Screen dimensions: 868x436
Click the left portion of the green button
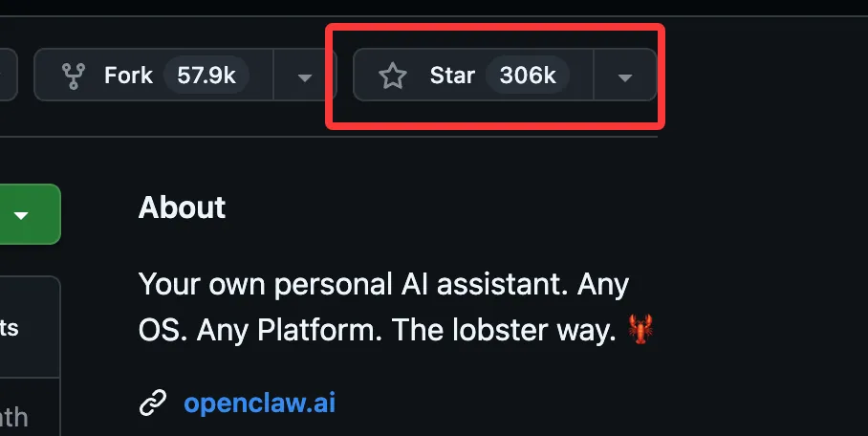(4, 215)
